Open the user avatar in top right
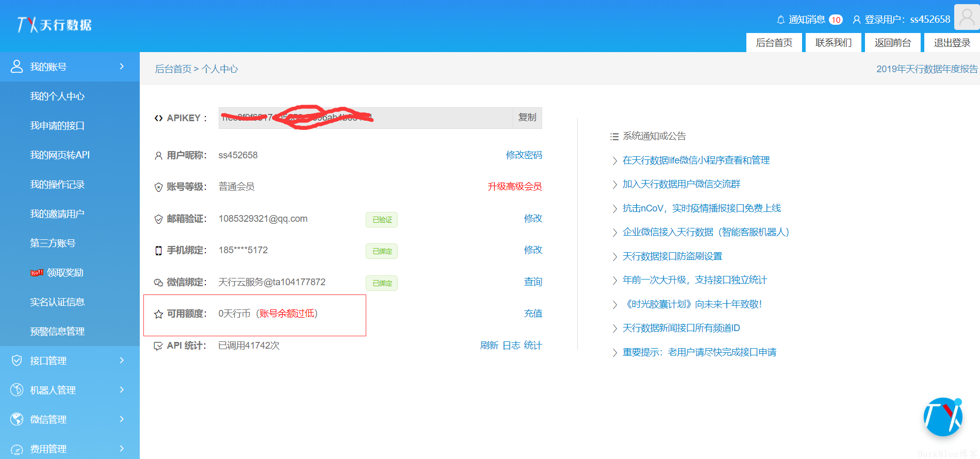Viewport: 980px width, 459px height. 967,18
